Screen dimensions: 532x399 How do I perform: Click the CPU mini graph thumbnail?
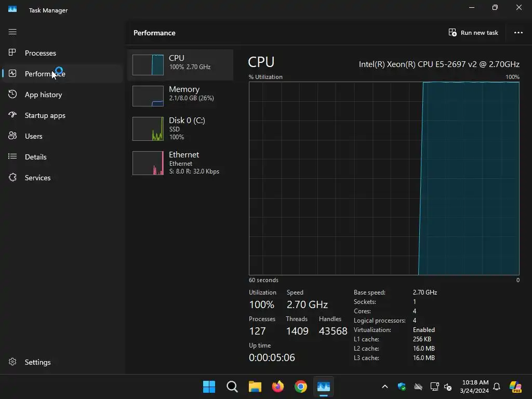148,65
